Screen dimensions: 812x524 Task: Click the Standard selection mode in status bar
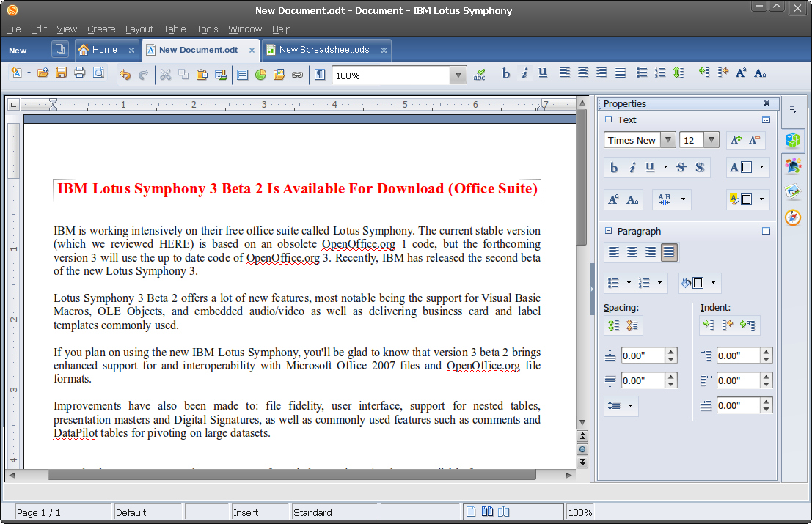coord(334,512)
